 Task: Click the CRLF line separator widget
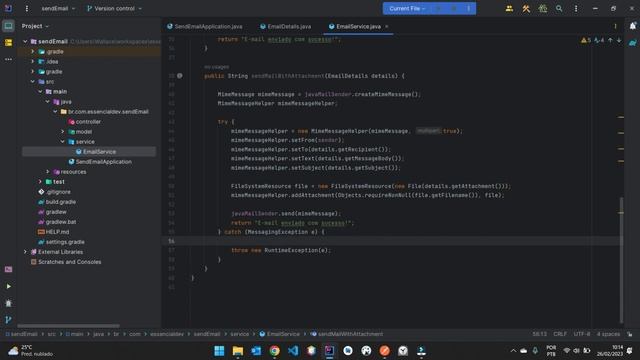click(x=560, y=334)
